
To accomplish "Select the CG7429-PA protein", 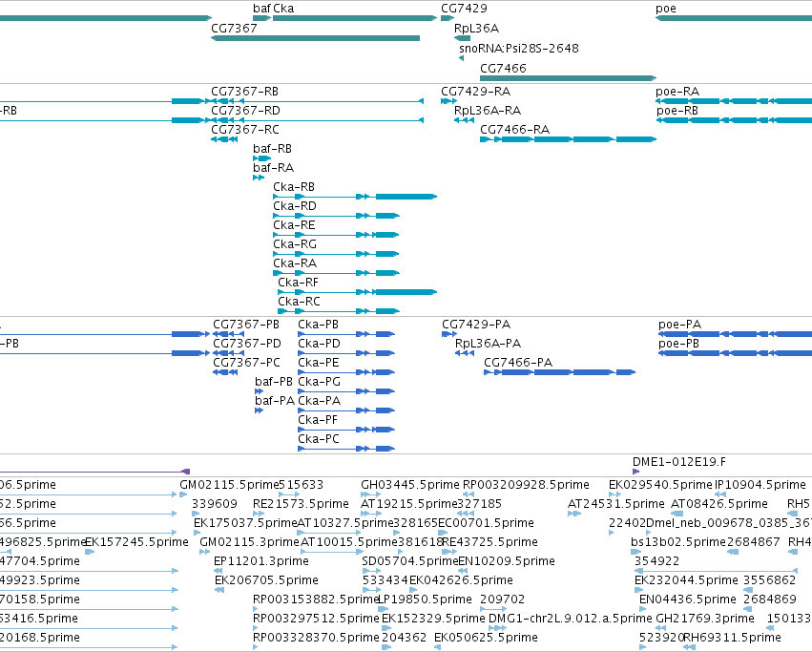I will pos(449,334).
